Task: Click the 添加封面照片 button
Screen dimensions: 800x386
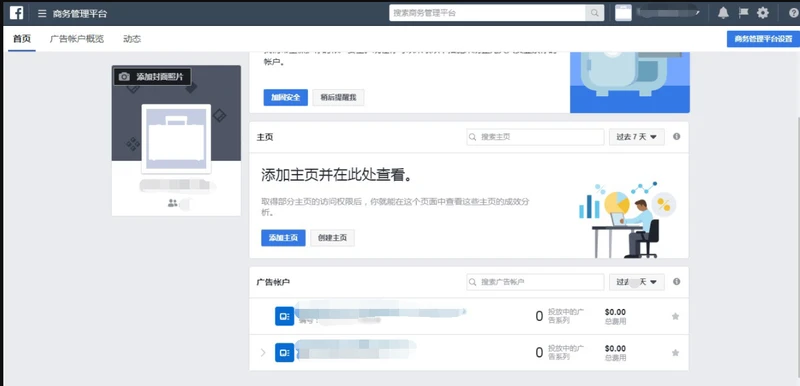Action: [152, 76]
